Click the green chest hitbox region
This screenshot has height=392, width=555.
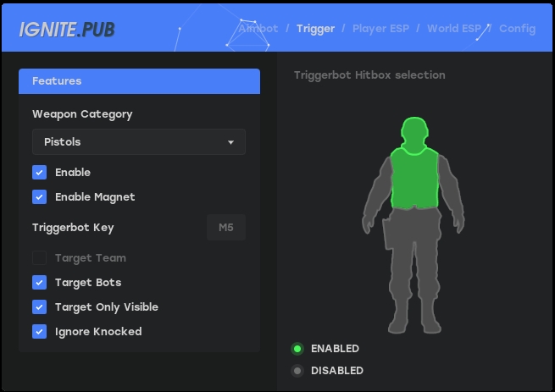pyautogui.click(x=413, y=178)
